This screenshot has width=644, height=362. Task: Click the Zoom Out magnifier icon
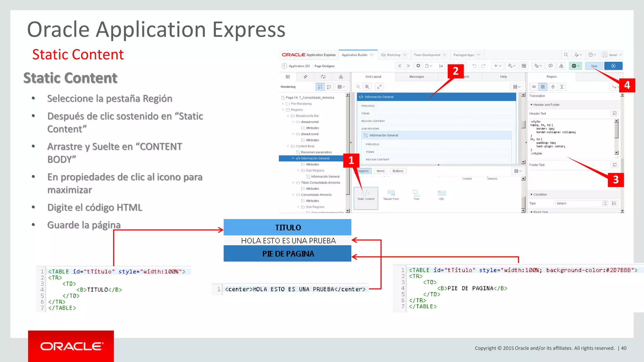[358, 87]
